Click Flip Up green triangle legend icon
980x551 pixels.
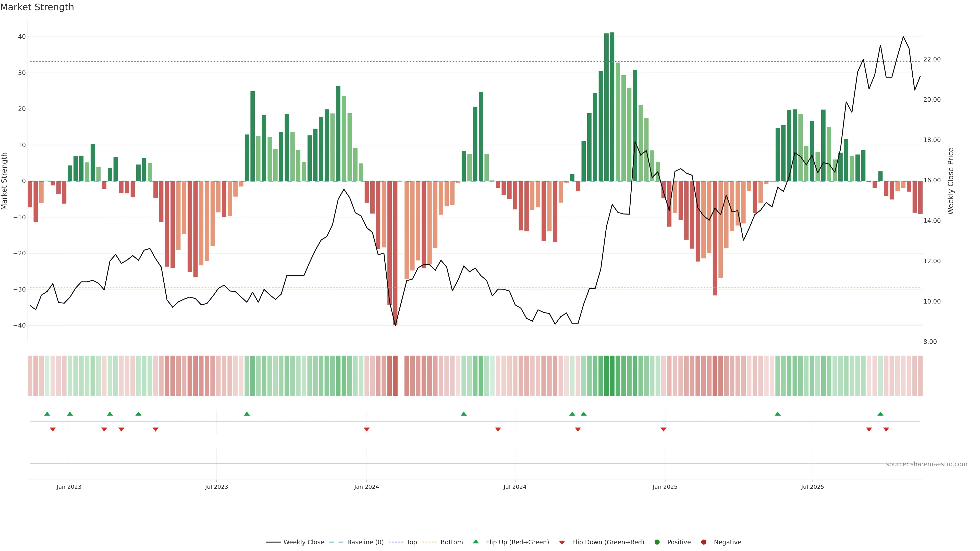coord(475,542)
